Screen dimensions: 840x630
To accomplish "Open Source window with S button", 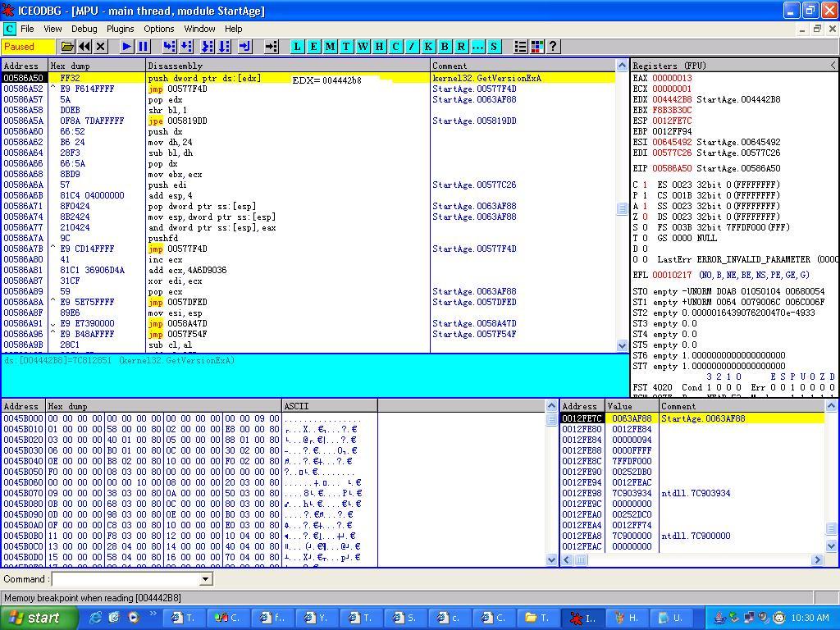I will tap(494, 47).
